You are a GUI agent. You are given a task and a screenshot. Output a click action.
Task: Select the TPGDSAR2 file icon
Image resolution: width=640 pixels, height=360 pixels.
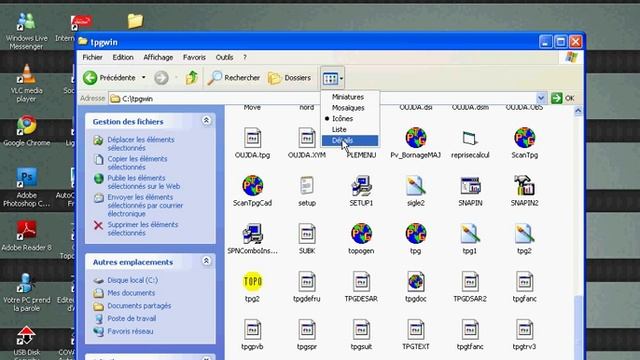(x=470, y=282)
